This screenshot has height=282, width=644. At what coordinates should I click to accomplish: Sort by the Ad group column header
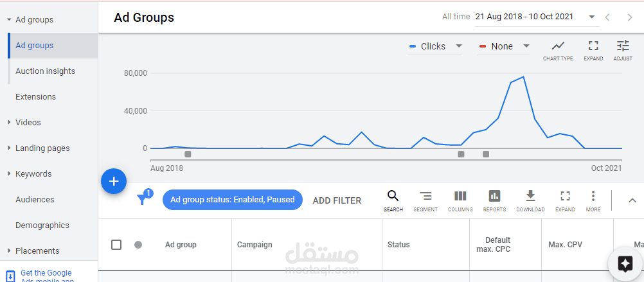click(x=181, y=245)
